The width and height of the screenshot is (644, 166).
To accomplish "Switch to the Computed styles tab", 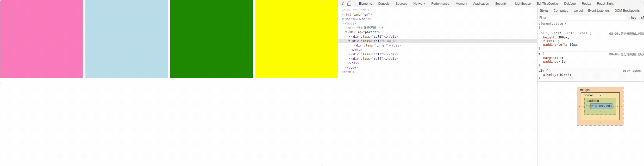I will (561, 11).
